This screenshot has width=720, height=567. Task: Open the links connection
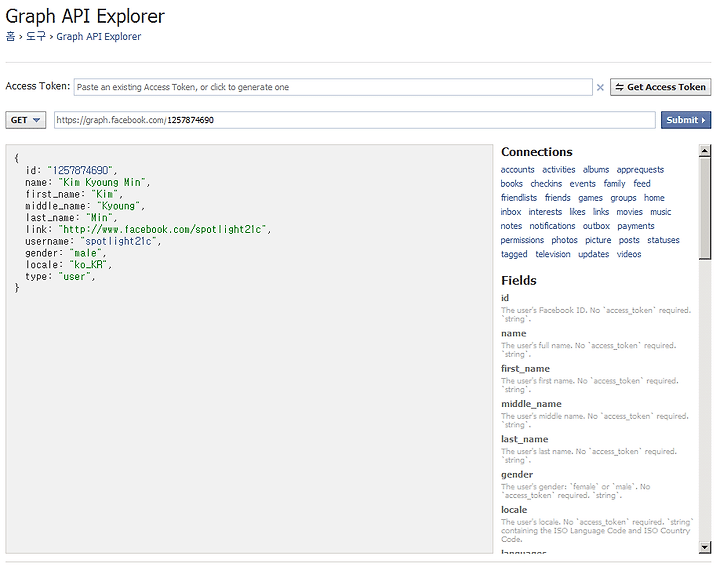601,212
